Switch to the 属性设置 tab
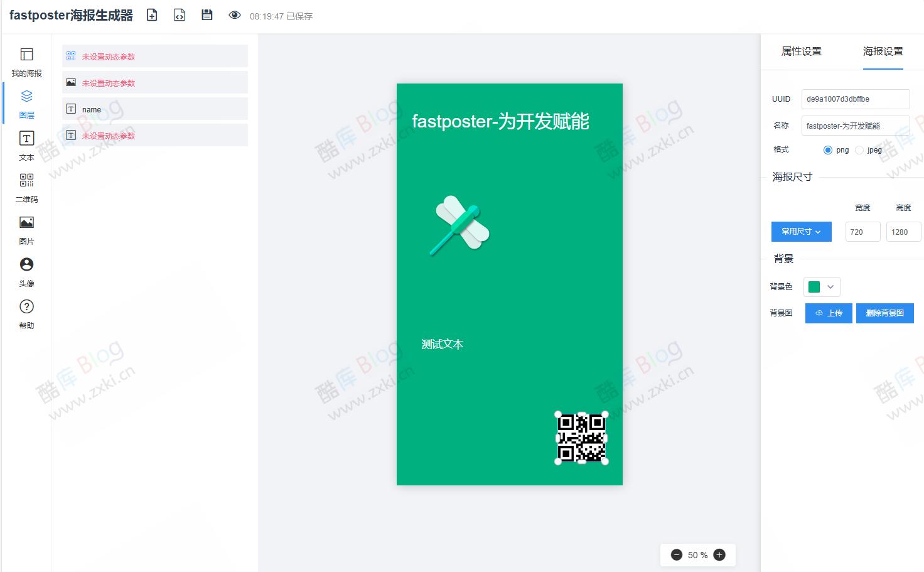 tap(801, 51)
